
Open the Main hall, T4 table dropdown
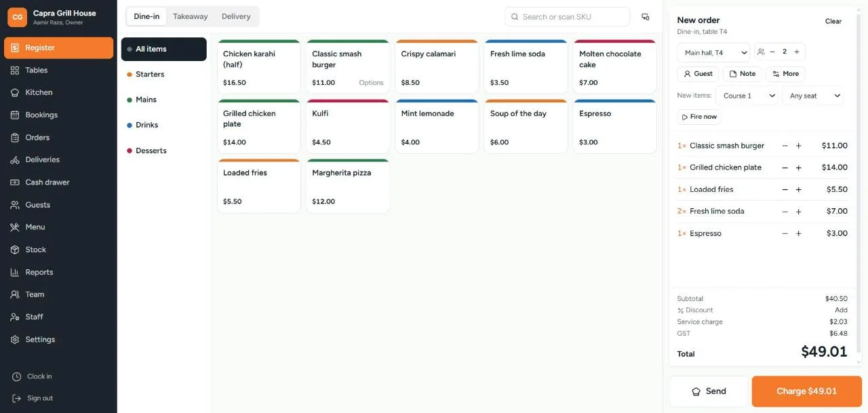pyautogui.click(x=713, y=52)
